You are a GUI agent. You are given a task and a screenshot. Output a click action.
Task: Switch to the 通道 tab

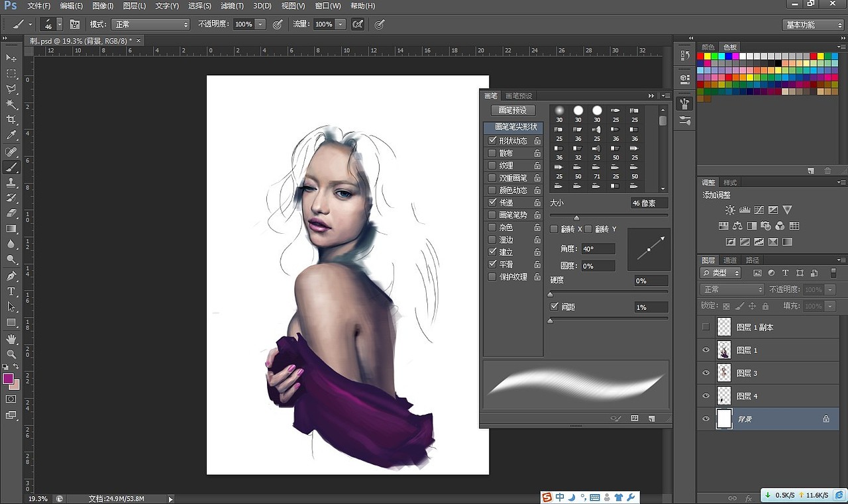click(730, 260)
